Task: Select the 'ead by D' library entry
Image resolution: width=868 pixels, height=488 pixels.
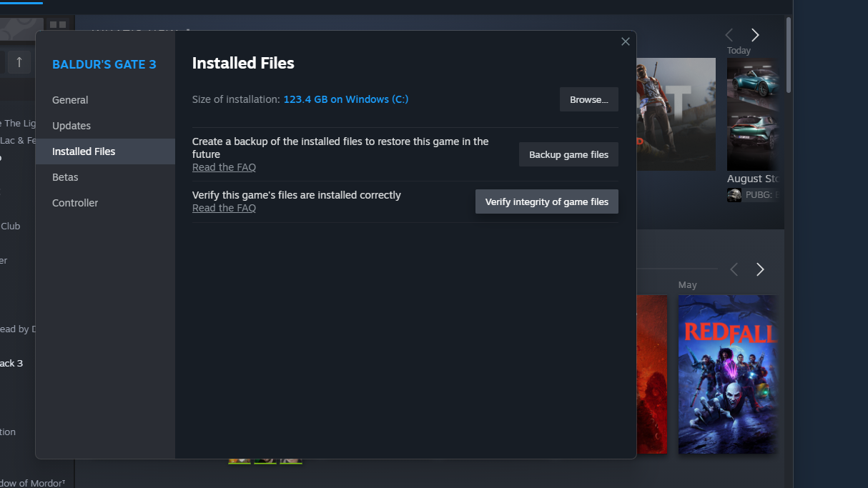Action: 17,329
